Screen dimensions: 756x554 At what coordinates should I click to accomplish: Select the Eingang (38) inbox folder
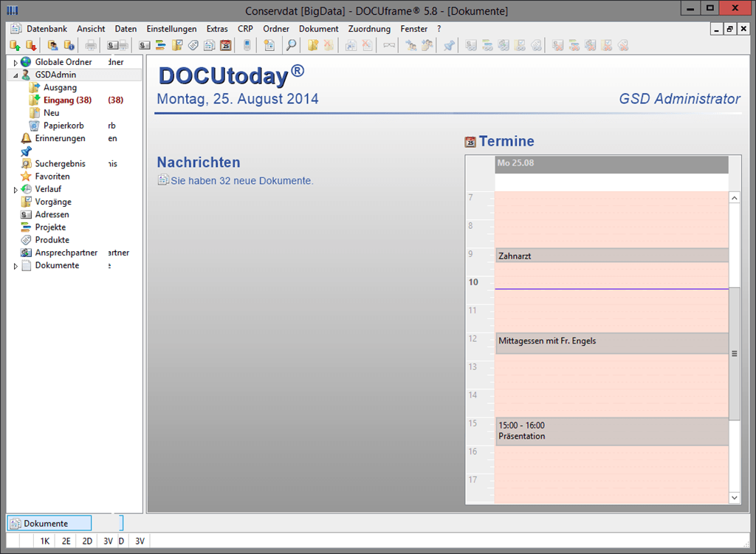coord(67,100)
